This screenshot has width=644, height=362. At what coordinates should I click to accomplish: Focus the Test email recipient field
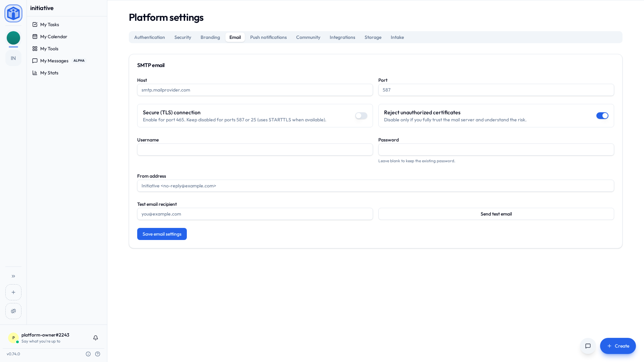[255, 214]
